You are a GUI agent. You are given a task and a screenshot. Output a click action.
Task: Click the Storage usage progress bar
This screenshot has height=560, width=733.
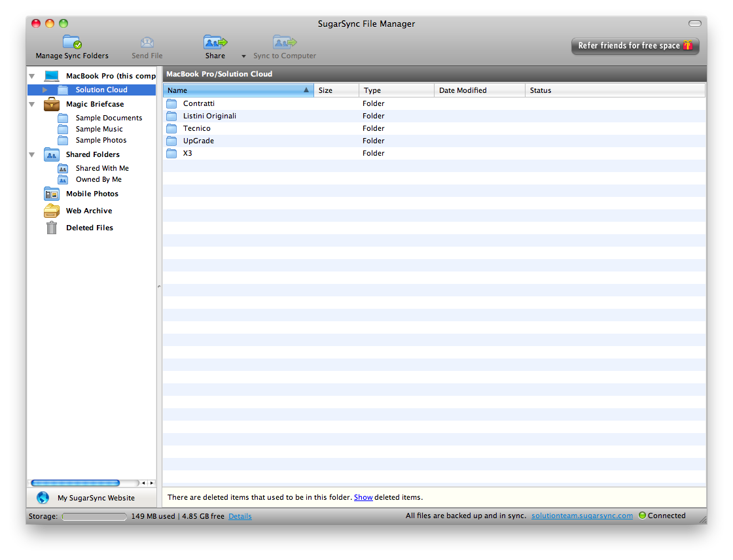94,517
